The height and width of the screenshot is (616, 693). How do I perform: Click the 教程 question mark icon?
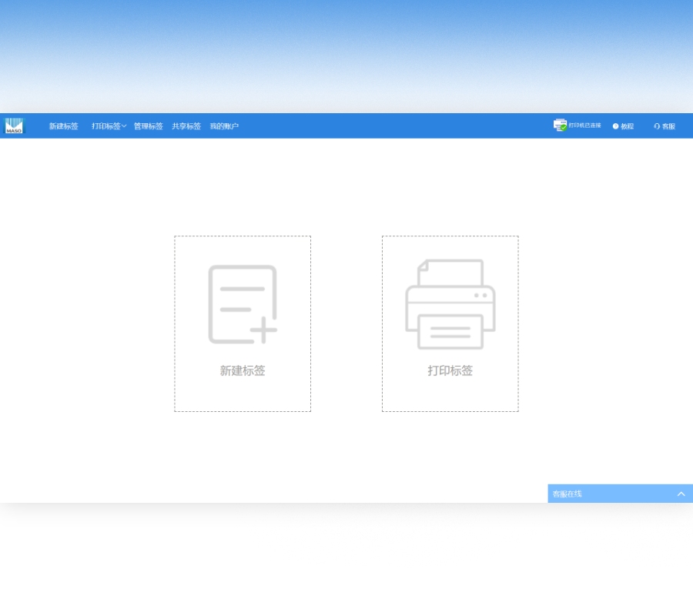coord(616,126)
